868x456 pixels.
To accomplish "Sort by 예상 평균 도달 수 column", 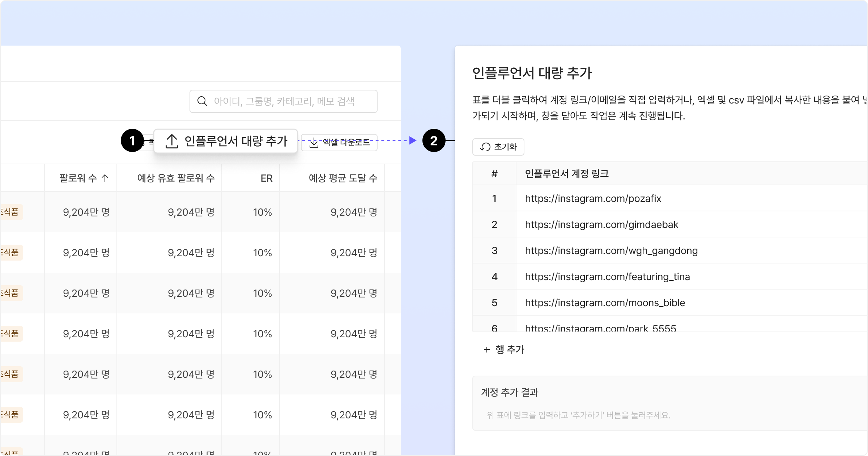I will coord(342,178).
